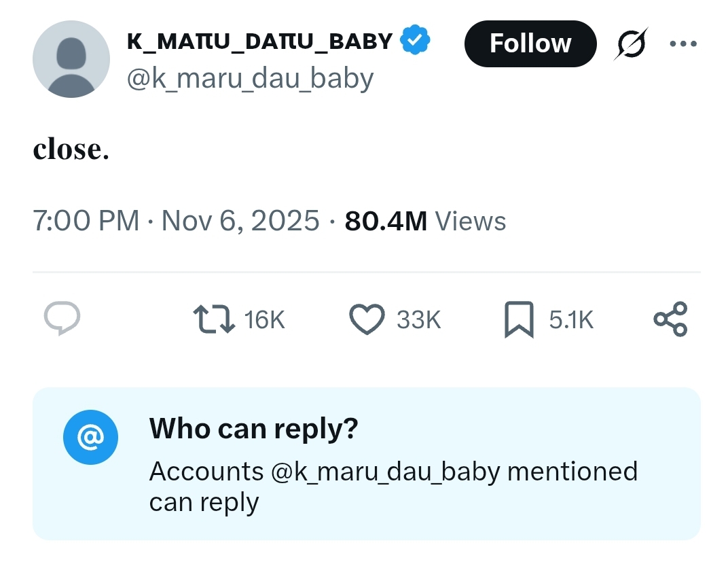Screen dimensions: 728x562
Task: Click the 33K likes count
Action: click(x=418, y=319)
